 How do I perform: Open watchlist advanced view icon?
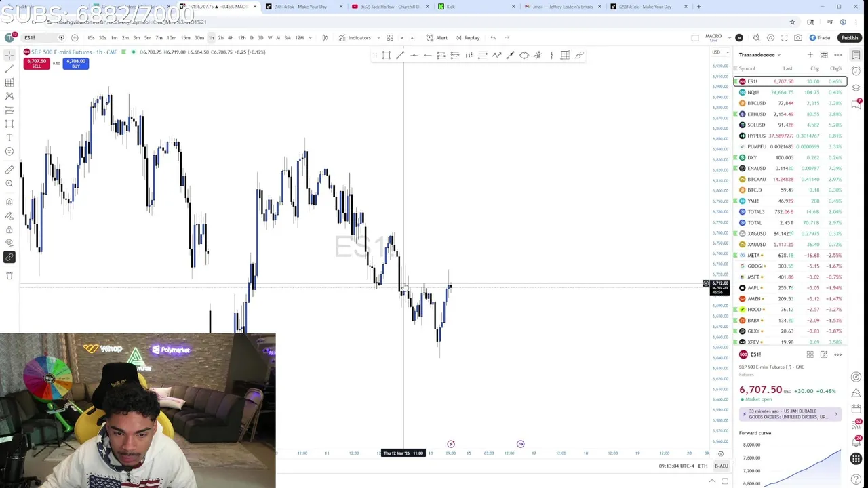click(824, 55)
